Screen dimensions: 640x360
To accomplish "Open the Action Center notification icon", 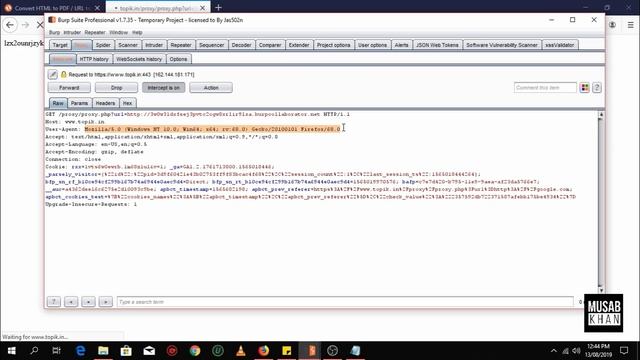I will pyautogui.click(x=624, y=351).
